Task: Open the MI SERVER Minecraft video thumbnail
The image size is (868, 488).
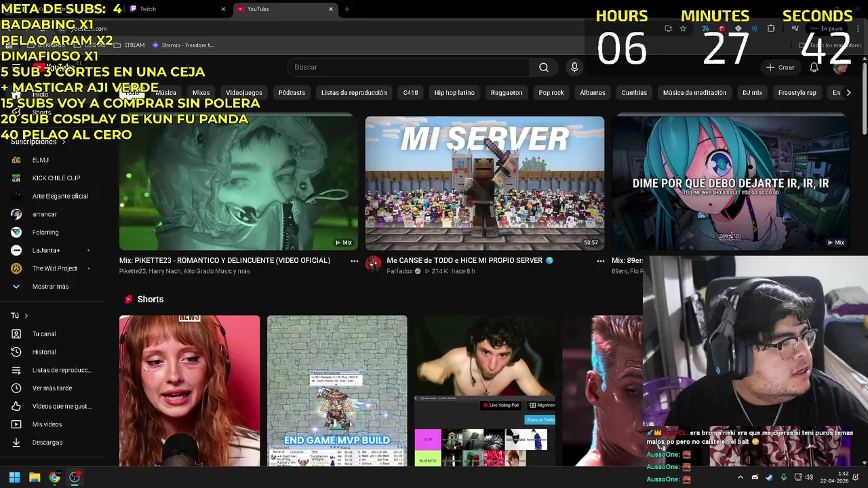Action: click(x=485, y=183)
